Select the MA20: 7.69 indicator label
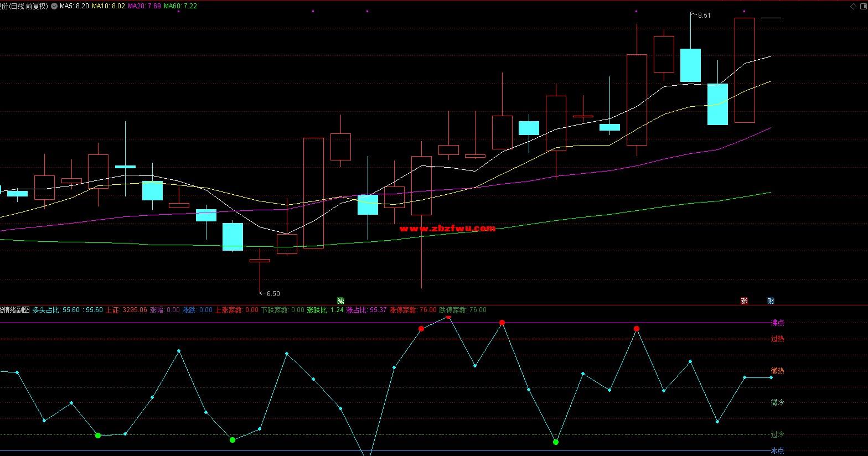 coord(144,6)
